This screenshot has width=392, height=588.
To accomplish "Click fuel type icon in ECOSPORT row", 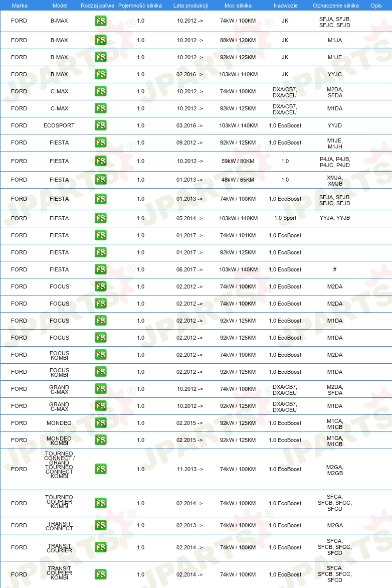I will coord(100,125).
